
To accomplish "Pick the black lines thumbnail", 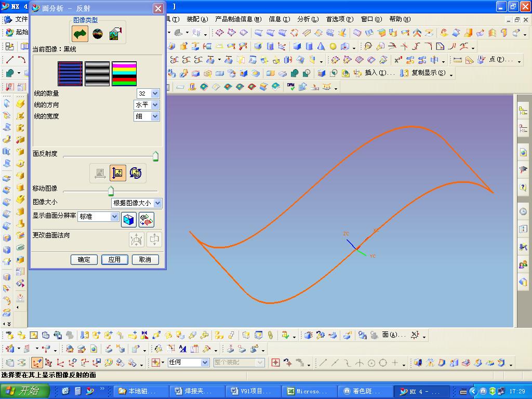I will coord(70,74).
